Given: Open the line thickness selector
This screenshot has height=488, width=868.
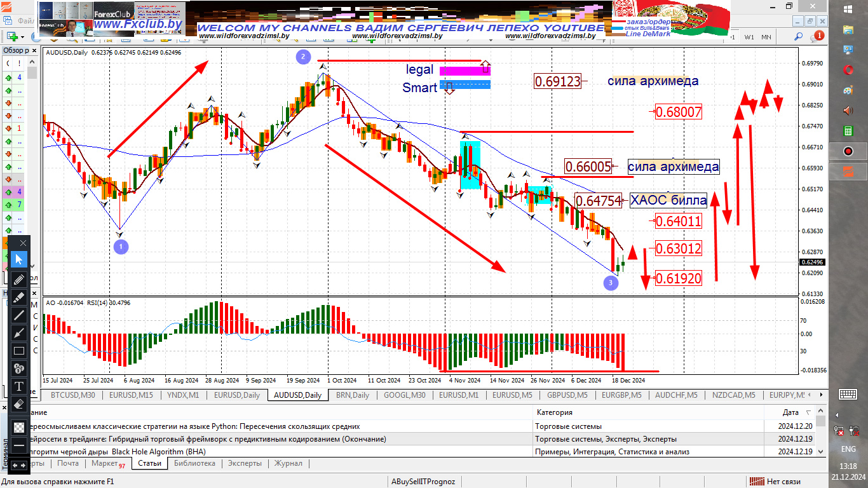Looking at the screenshot, I should [19, 445].
